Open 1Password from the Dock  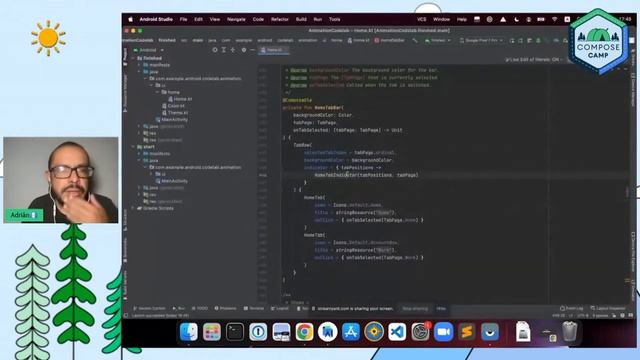[258, 332]
